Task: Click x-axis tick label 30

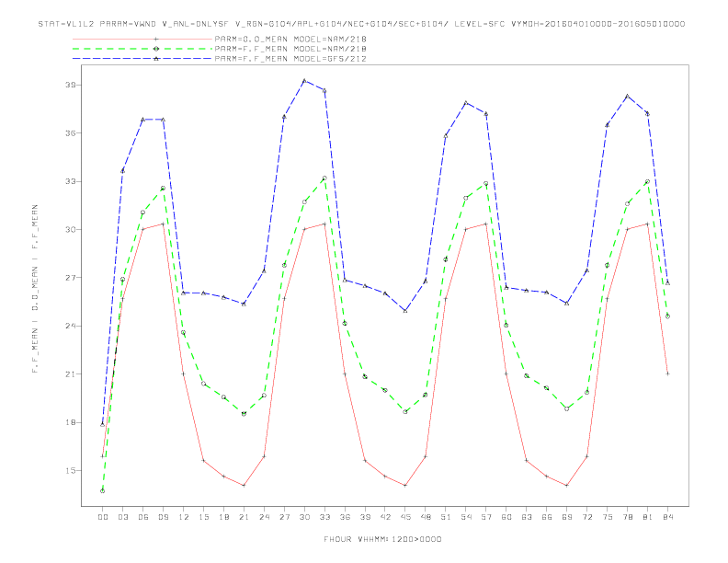Action: [304, 517]
